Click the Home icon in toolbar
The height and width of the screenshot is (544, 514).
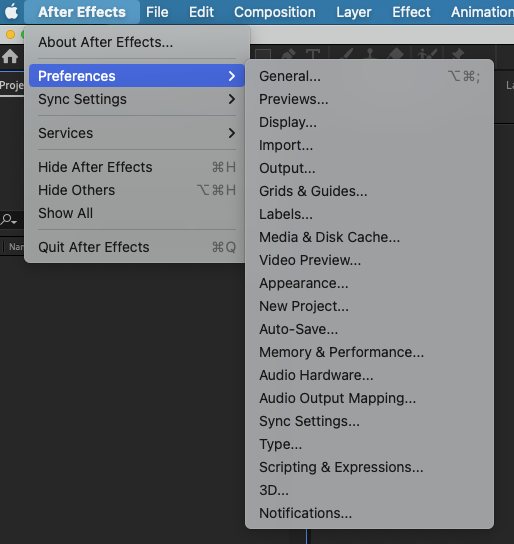pos(10,56)
